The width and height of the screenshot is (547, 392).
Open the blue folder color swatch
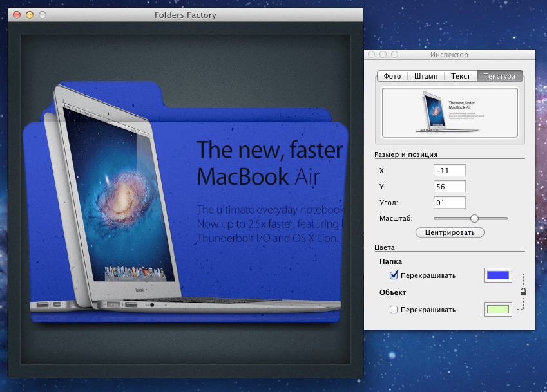pyautogui.click(x=497, y=275)
